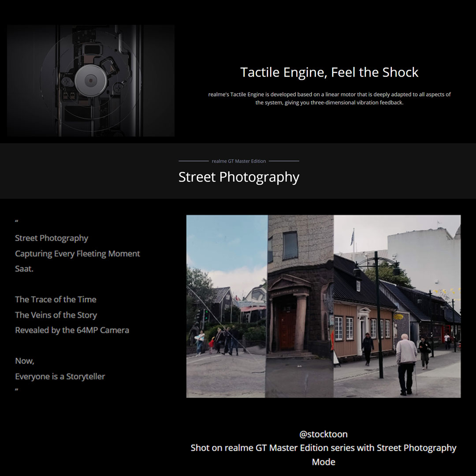
Task: Click the Tactile Engine motor image
Action: pos(90,81)
